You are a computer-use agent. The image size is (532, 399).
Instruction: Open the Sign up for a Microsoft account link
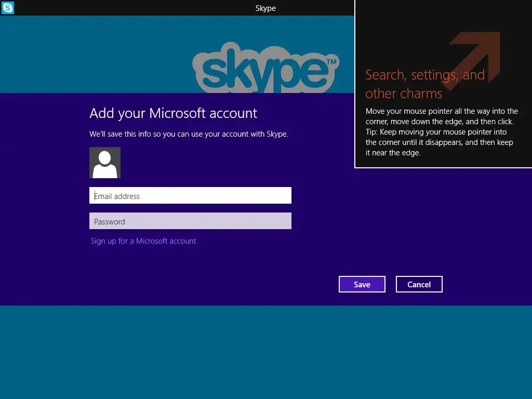(x=143, y=241)
